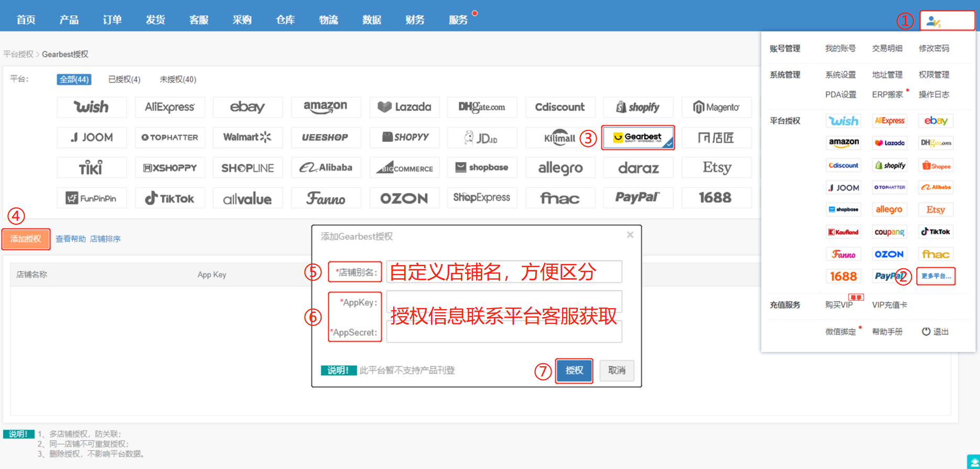Confirm with the 授权 button
The image size is (980, 469).
[x=574, y=370]
